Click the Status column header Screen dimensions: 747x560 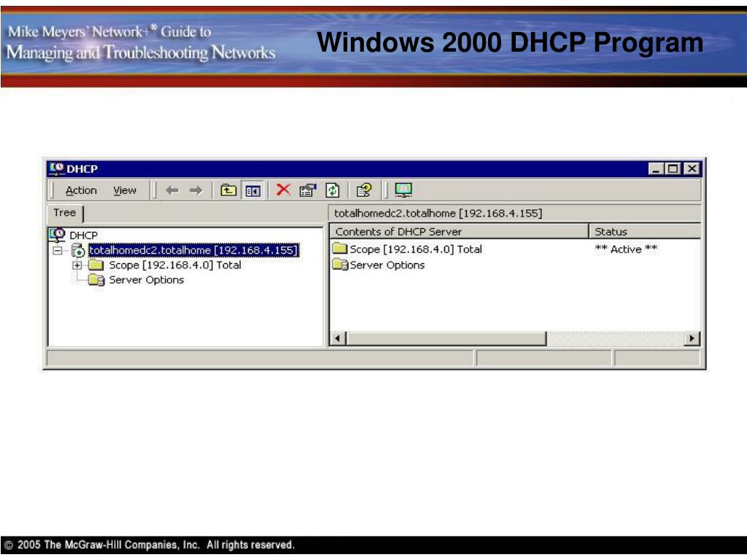pyautogui.click(x=645, y=231)
